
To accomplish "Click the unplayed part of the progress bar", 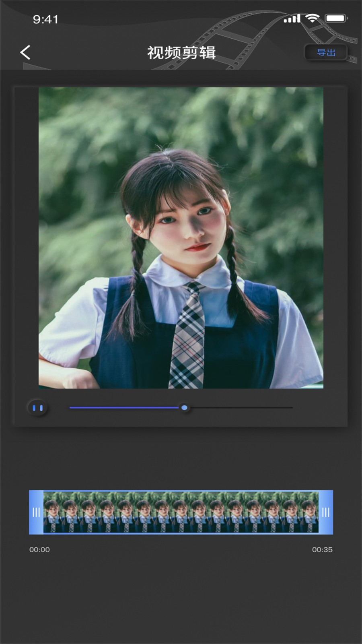I will [241, 408].
